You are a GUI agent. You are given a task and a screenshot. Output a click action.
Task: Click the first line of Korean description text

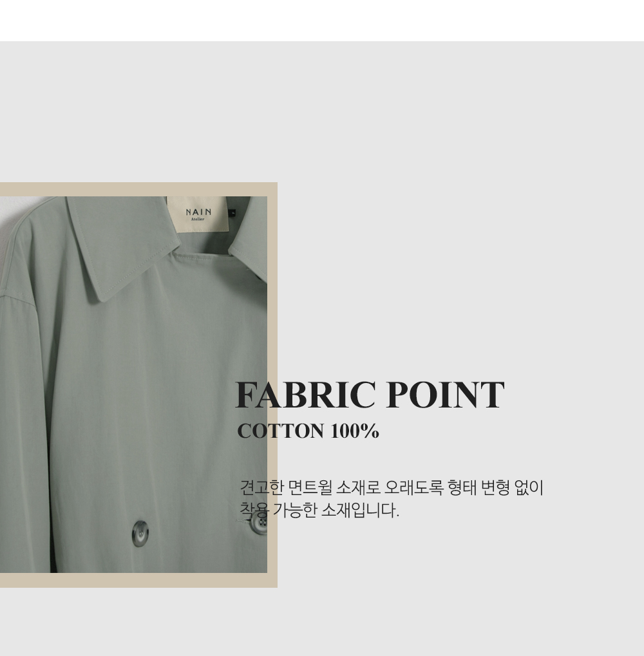(x=392, y=487)
